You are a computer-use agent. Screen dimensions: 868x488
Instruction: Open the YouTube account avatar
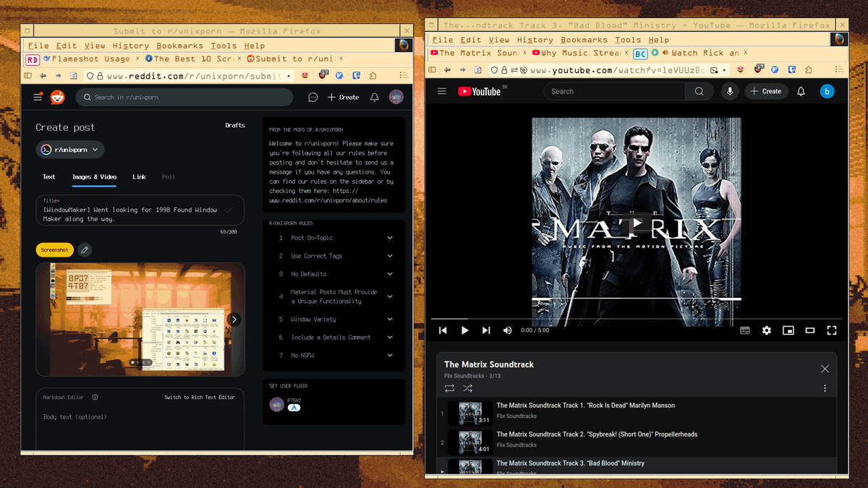coord(827,92)
